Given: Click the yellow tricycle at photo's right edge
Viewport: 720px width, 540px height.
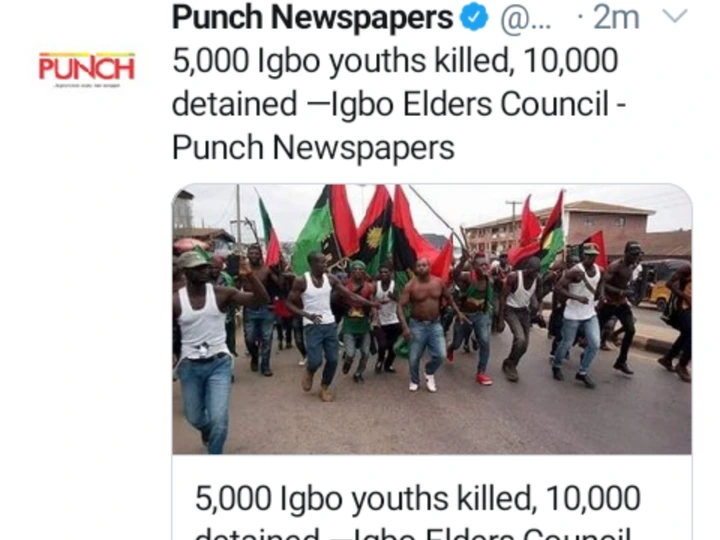Looking at the screenshot, I should 661,287.
